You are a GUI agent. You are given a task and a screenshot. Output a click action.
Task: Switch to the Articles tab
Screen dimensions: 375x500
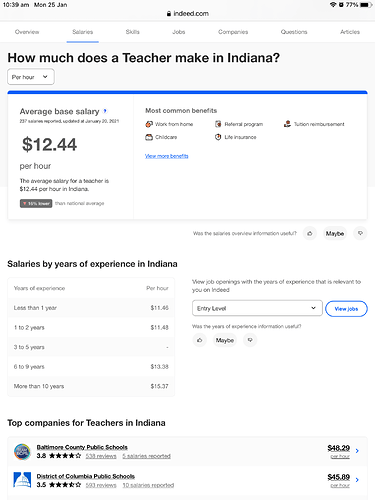pyautogui.click(x=350, y=32)
